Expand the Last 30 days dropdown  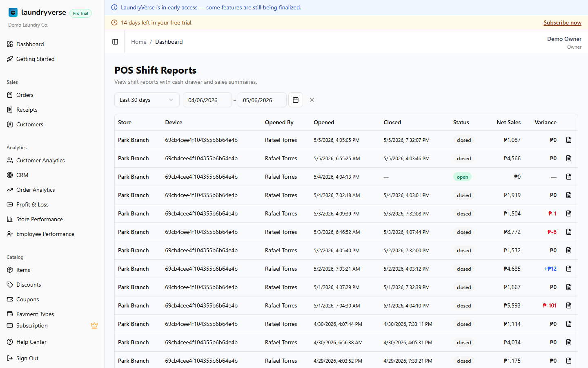[147, 100]
